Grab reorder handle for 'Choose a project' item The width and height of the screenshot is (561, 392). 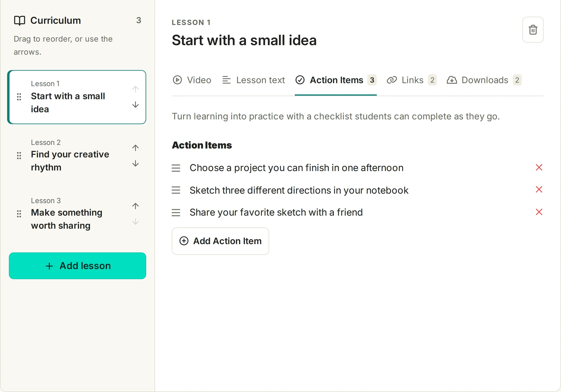pos(176,168)
